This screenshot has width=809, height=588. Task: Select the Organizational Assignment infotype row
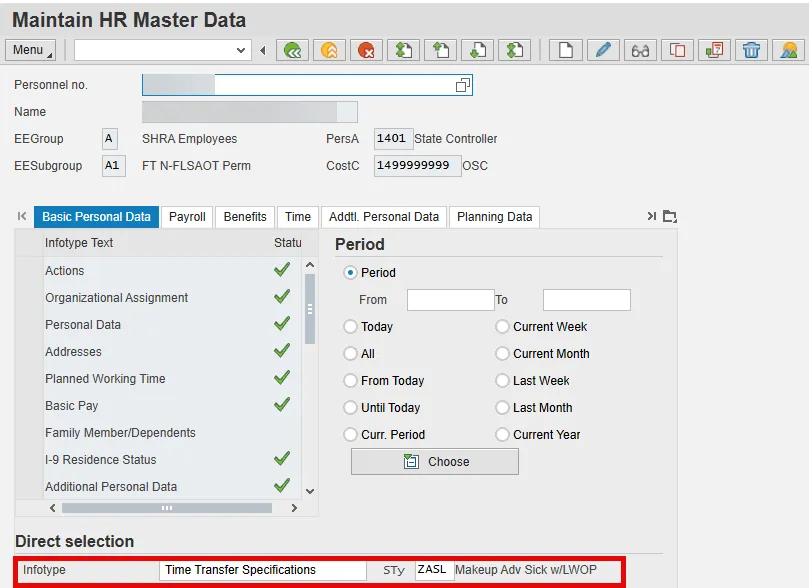point(158,298)
